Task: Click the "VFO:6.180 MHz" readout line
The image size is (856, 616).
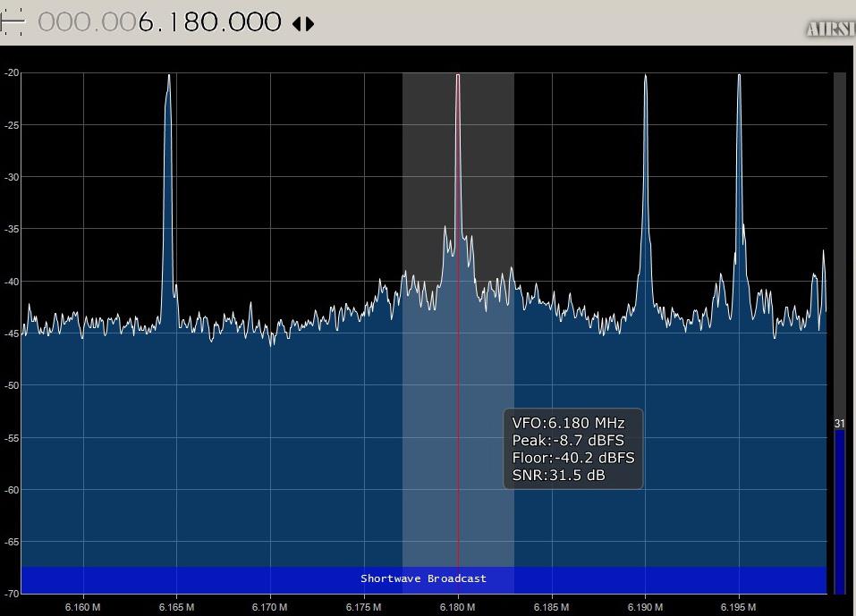Action: coord(568,423)
